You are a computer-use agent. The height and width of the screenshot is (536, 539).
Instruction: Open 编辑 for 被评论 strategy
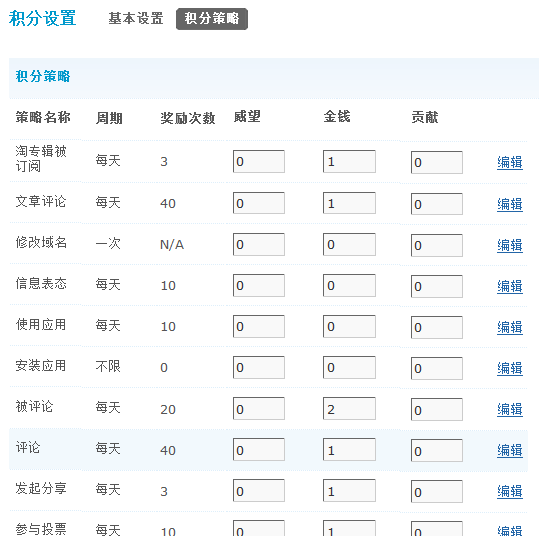tap(509, 409)
